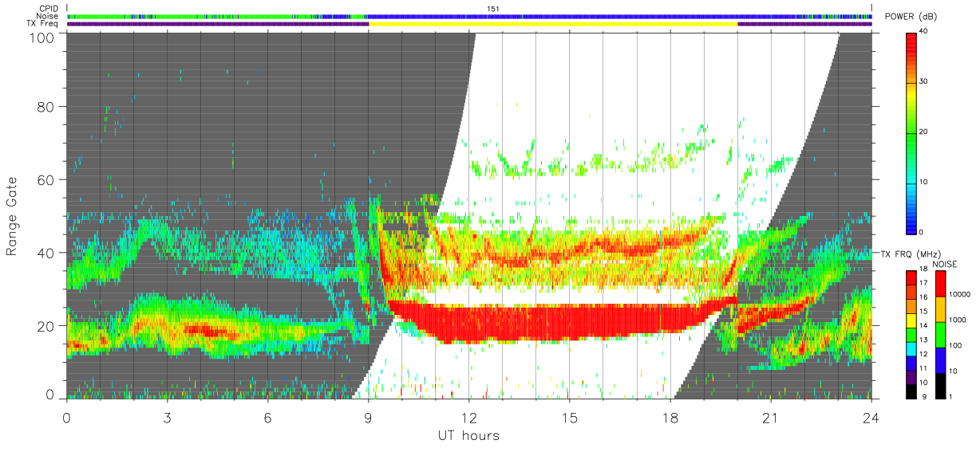Click the TX Freq label beside the top strip

42,24
